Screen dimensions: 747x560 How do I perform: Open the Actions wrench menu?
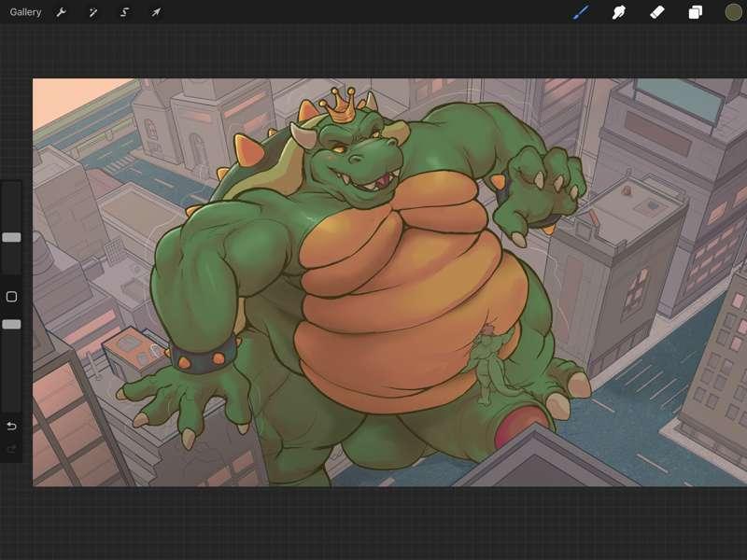pos(61,12)
